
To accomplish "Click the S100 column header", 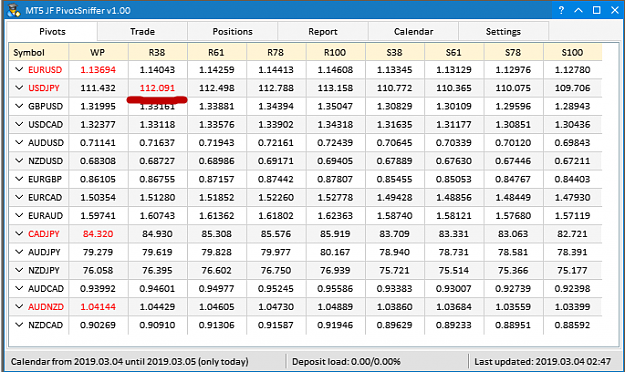I will 572,52.
